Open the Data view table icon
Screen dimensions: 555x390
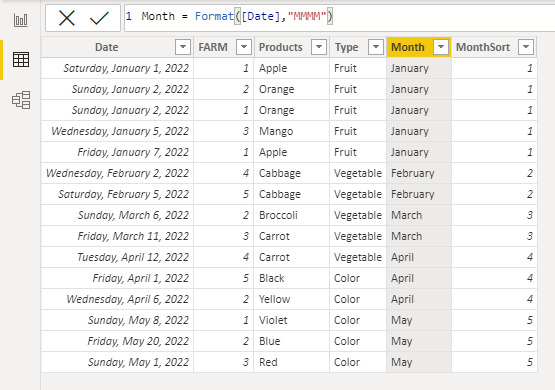point(21,59)
